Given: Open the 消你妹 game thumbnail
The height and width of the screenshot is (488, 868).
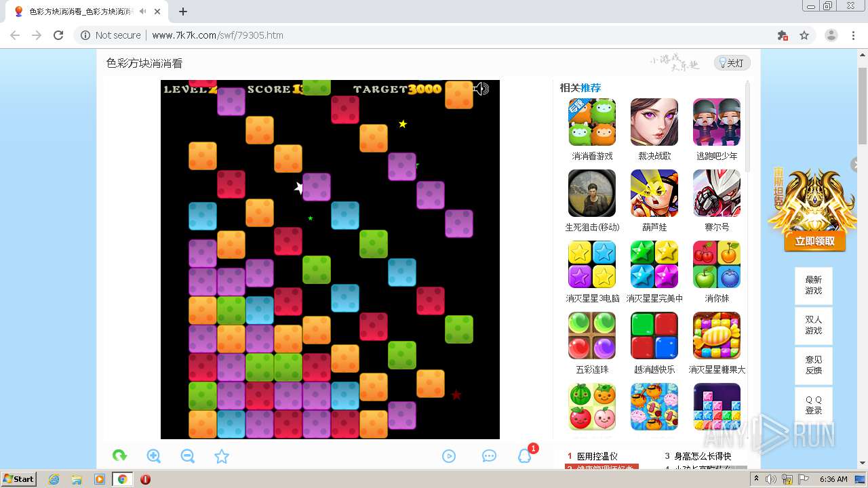Looking at the screenshot, I should click(717, 264).
